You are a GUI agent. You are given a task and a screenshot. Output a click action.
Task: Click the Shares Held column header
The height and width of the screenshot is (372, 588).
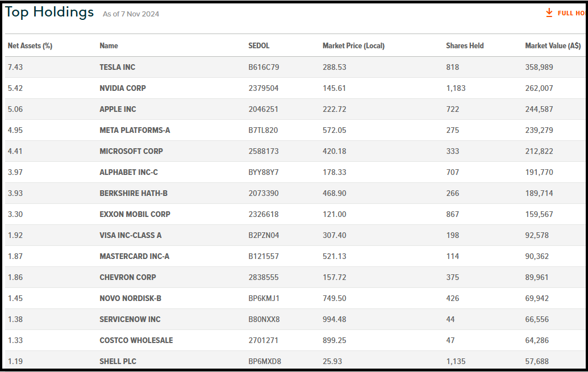(x=465, y=46)
